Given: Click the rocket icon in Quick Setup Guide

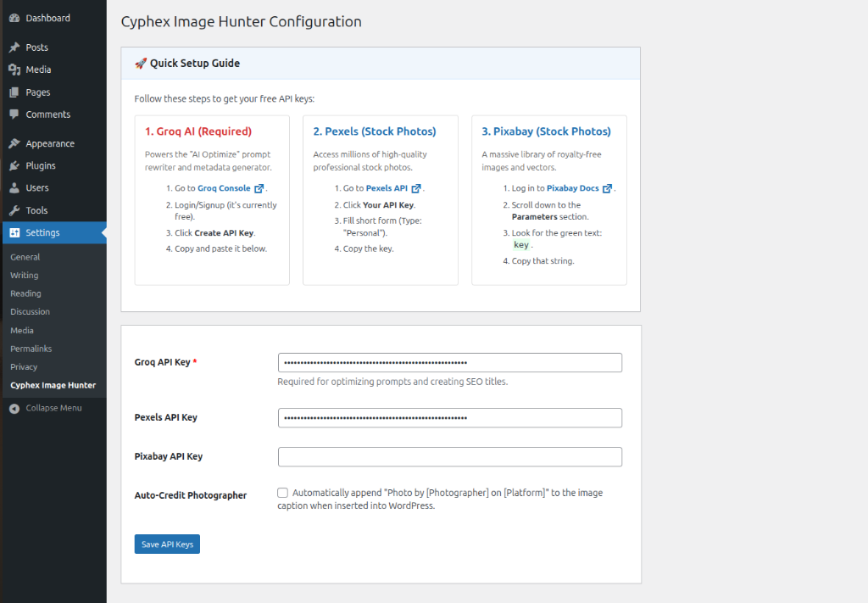Looking at the screenshot, I should coord(141,64).
